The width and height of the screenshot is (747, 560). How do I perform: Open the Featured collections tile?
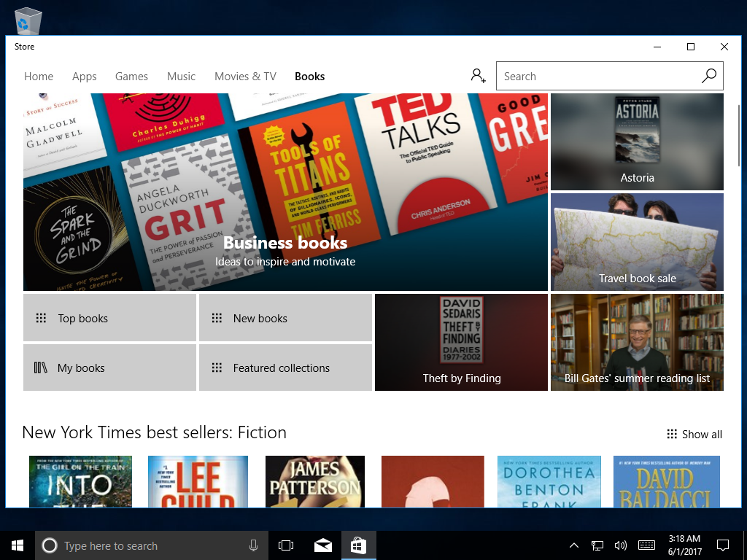285,367
